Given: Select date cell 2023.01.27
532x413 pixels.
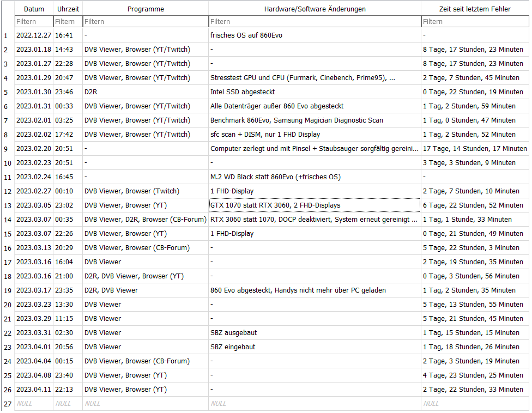Looking at the screenshot, I should tap(34, 64).
